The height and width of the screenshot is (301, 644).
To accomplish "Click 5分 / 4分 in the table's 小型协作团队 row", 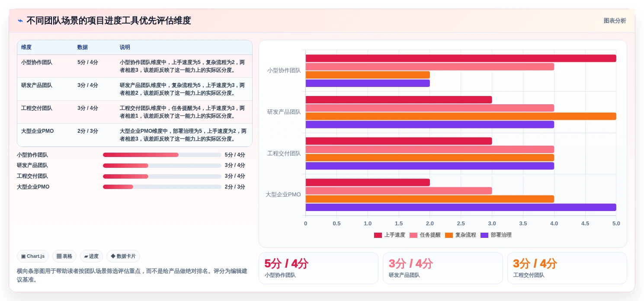I will (88, 62).
